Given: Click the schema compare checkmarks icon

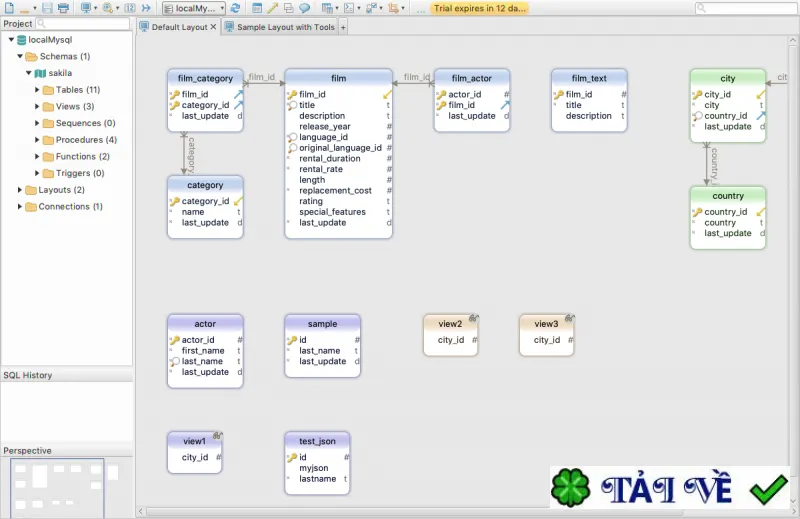Looking at the screenshot, I should tap(371, 8).
